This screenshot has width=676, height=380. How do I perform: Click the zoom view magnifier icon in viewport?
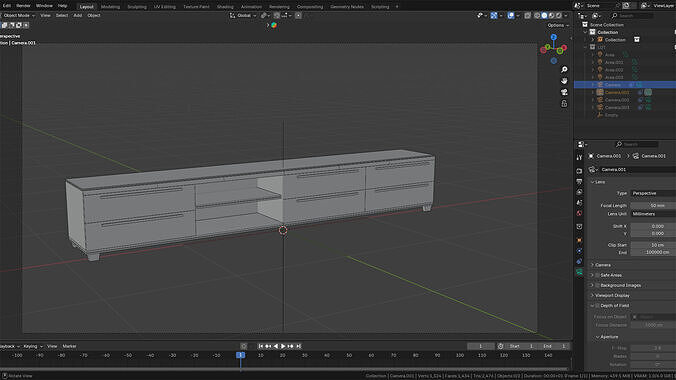tap(564, 70)
